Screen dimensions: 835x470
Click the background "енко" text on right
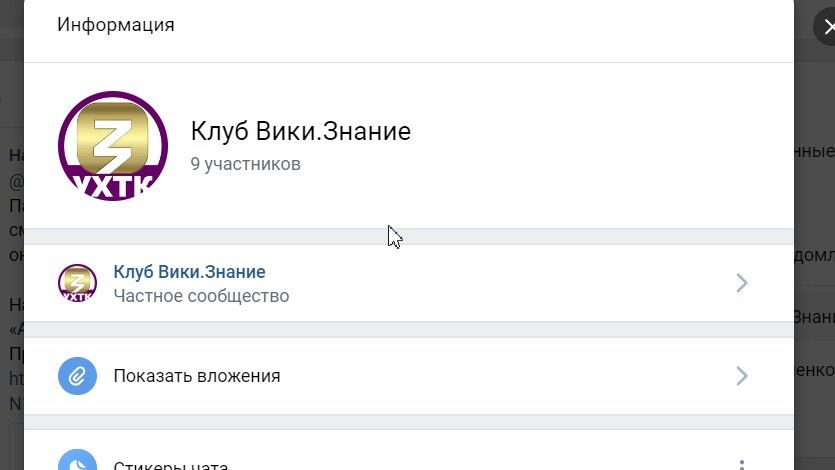[812, 369]
